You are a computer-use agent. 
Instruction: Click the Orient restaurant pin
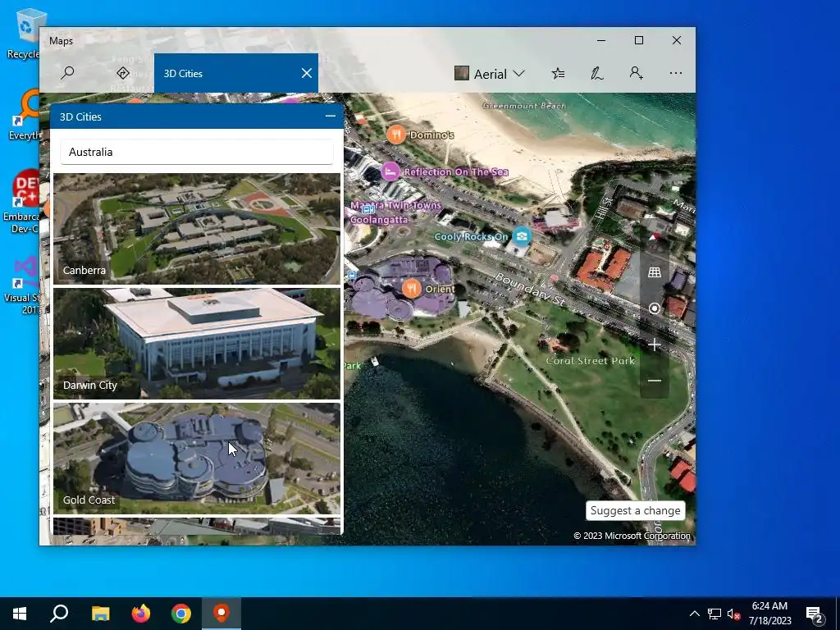click(x=412, y=289)
